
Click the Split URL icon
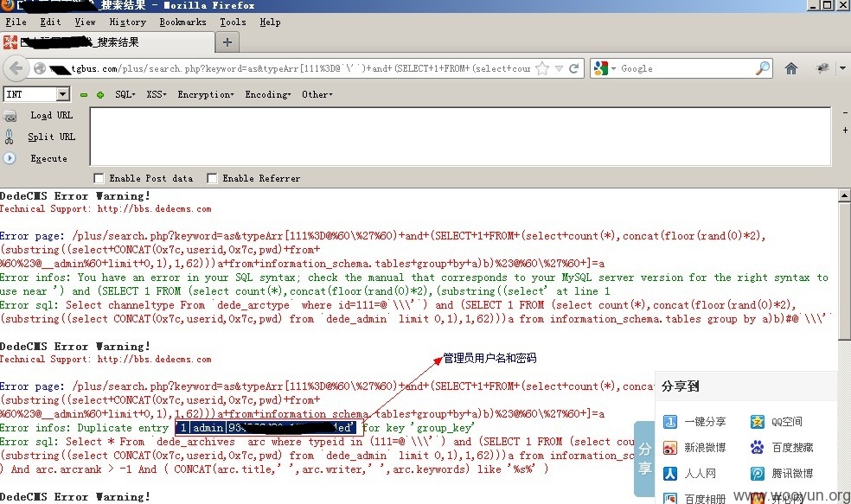tap(10, 137)
